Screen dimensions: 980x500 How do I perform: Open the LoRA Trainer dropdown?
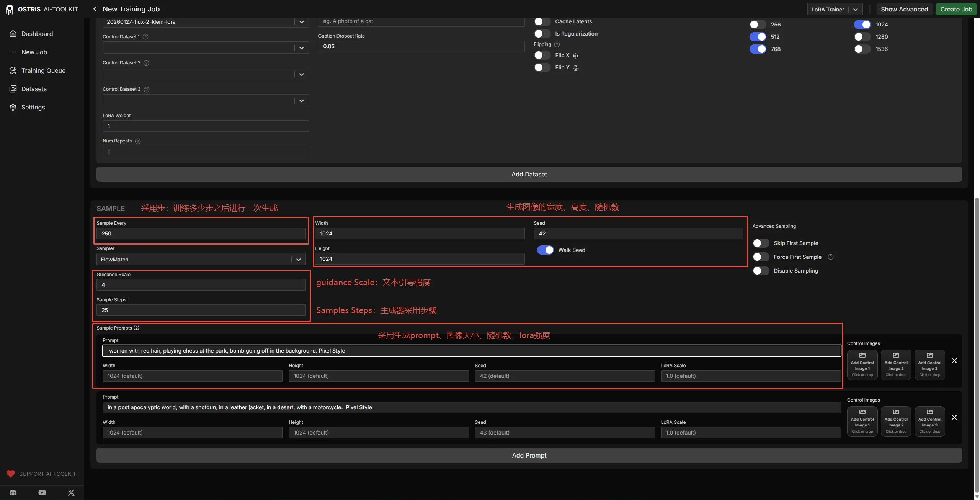pyautogui.click(x=835, y=9)
